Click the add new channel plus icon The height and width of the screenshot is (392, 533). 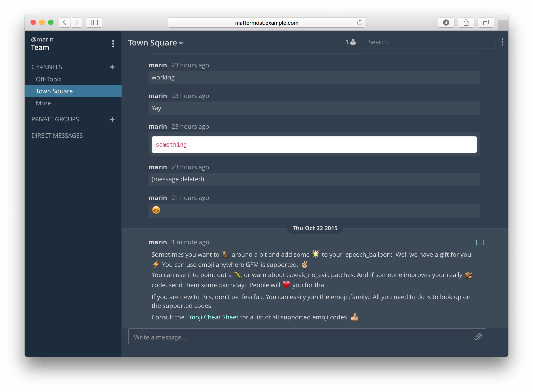click(112, 67)
